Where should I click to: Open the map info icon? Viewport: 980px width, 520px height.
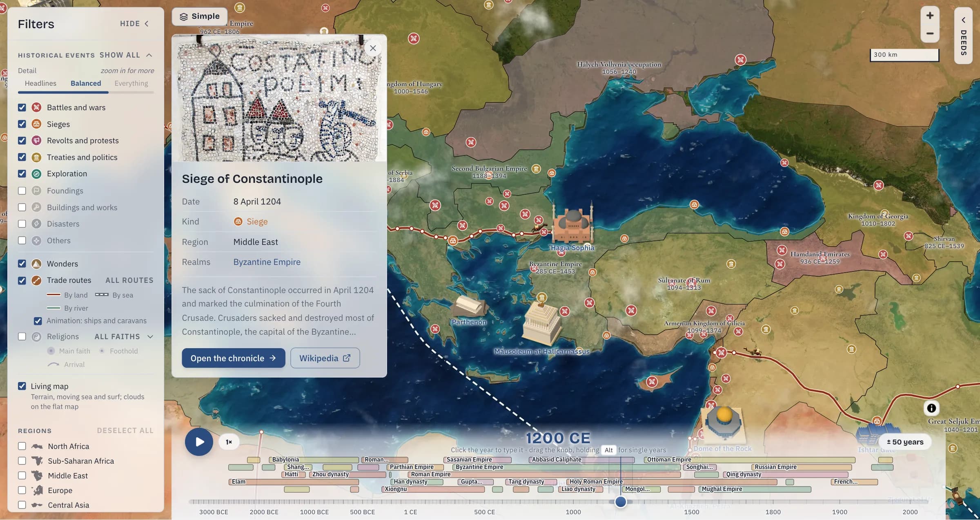point(931,408)
